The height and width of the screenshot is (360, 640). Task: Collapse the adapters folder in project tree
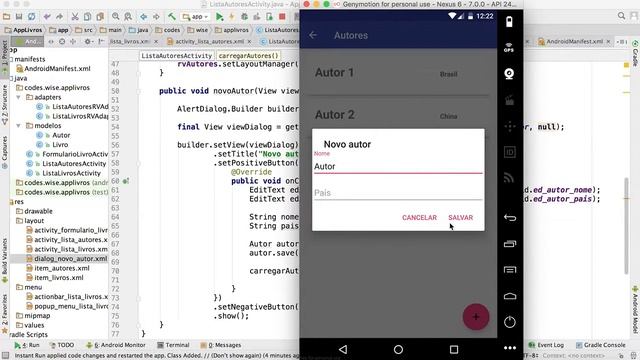[18, 97]
